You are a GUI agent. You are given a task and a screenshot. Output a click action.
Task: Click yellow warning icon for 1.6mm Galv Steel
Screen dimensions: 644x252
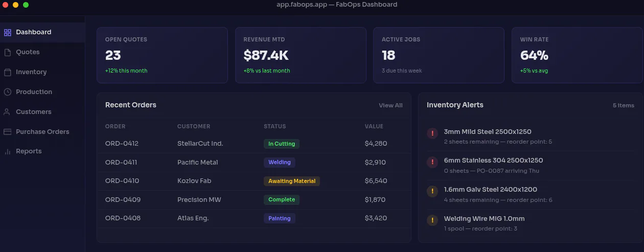click(432, 192)
